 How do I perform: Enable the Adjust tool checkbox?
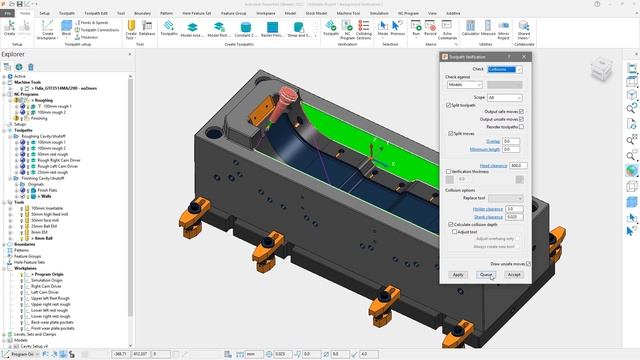(x=454, y=232)
